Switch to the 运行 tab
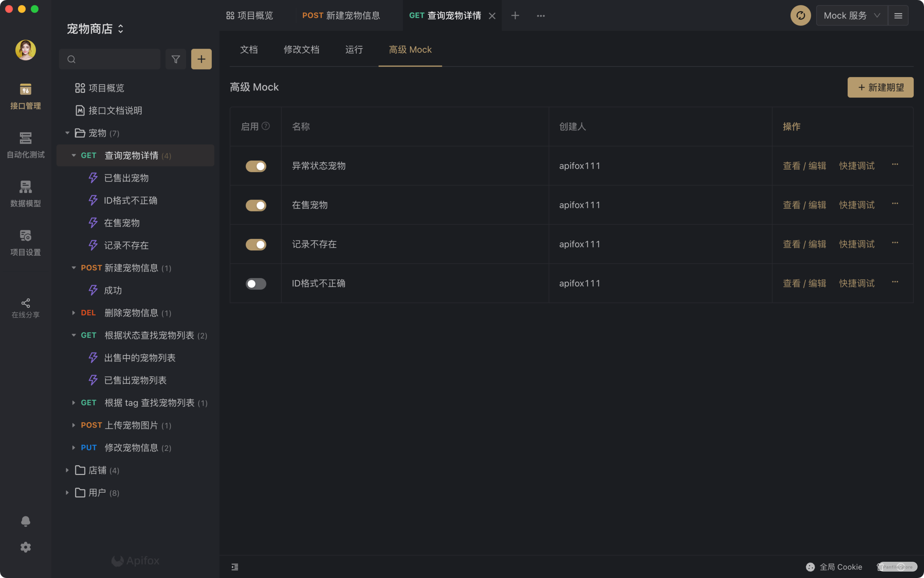The image size is (924, 578). tap(354, 50)
